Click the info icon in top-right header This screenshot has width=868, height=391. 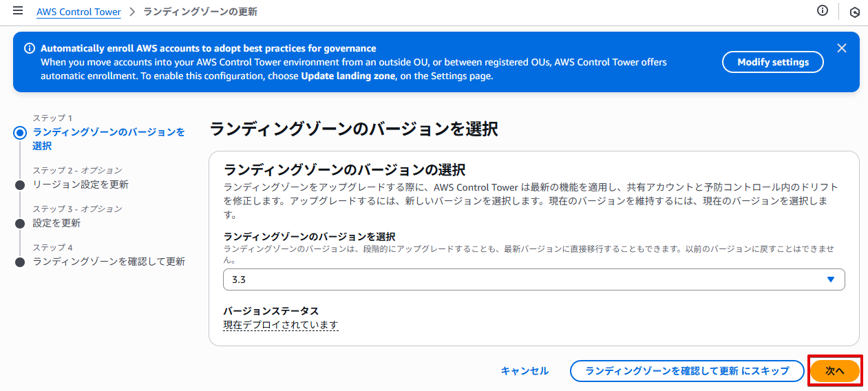(822, 11)
